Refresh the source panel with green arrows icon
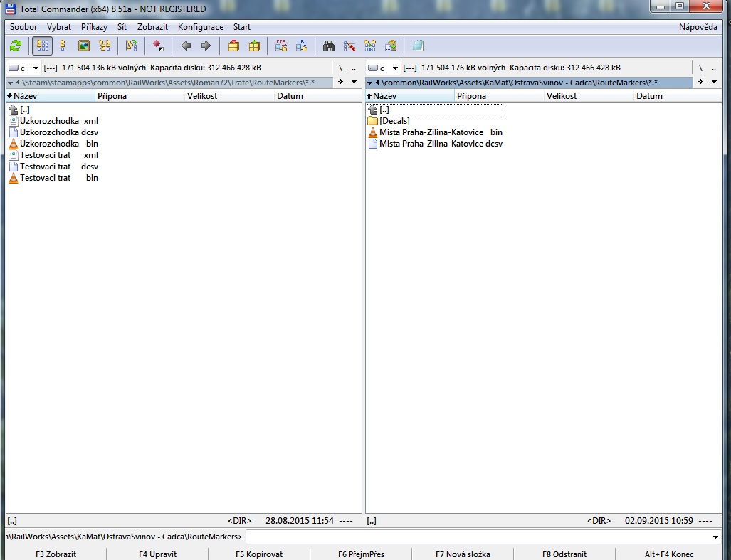This screenshot has height=560, width=731. pos(16,46)
